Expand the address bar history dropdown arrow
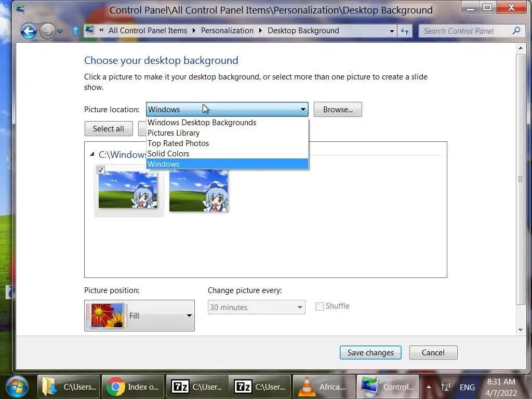Viewport: 532px width, 399px height. (392, 31)
